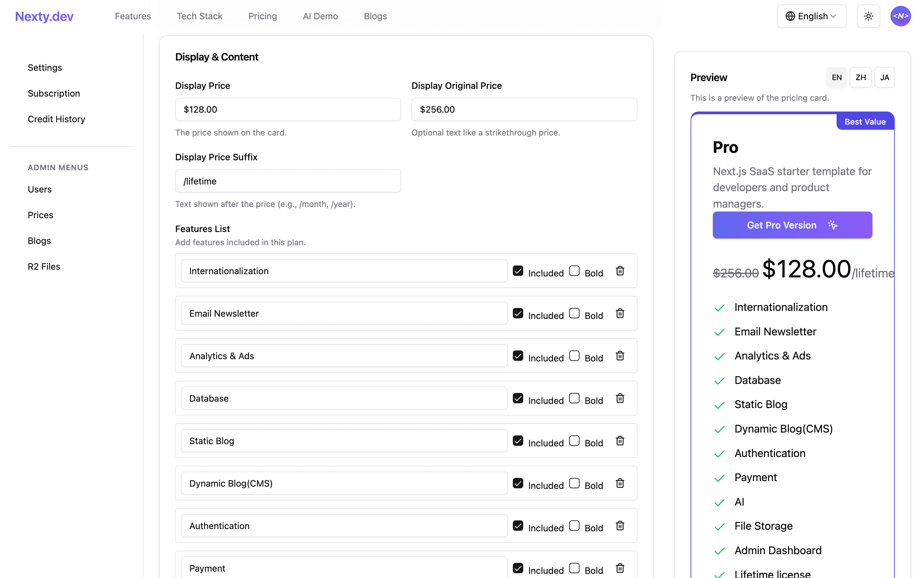
Task: Uncheck Included for Analytics & Ads
Action: pyautogui.click(x=518, y=355)
